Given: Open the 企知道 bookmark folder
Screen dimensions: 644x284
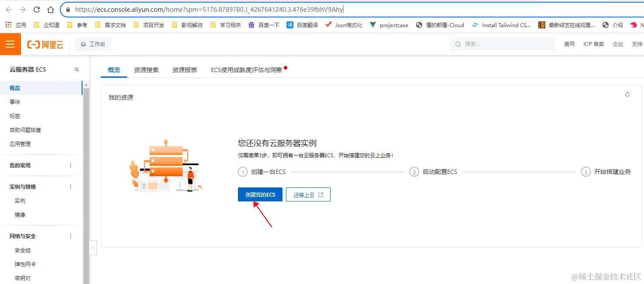Looking at the screenshot, I should point(46,25).
